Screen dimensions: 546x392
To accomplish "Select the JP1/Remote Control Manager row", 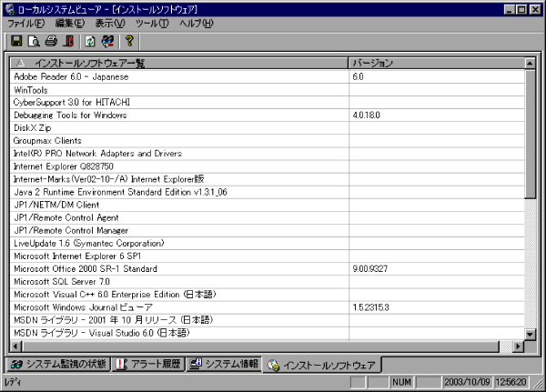I will click(x=268, y=230).
